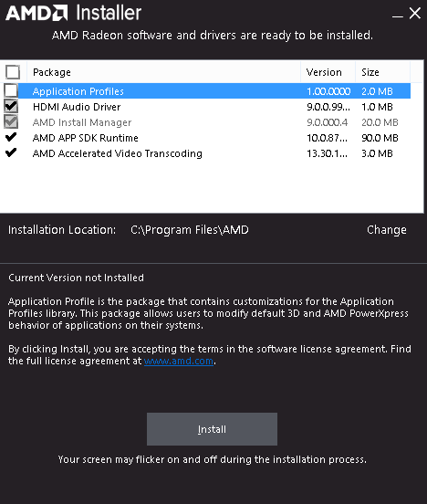Image resolution: width=427 pixels, height=504 pixels.
Task: Toggle AMD Accelerated Video Transcoding checkmark
Action: point(11,152)
